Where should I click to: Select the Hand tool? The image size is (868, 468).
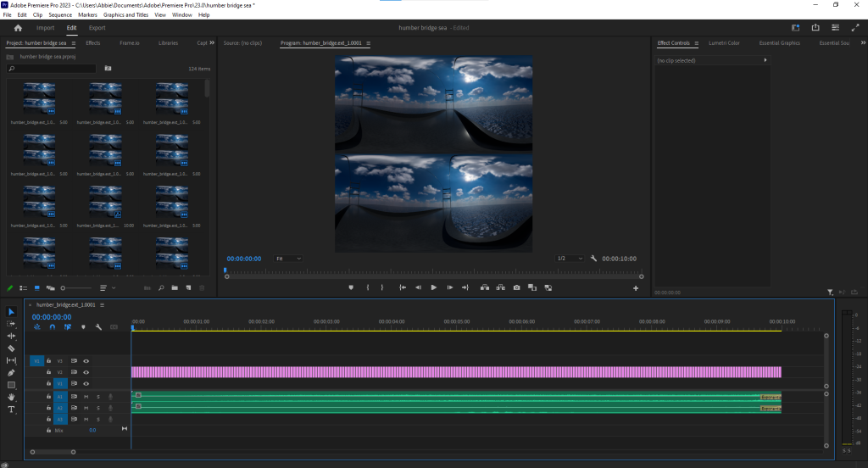12,397
